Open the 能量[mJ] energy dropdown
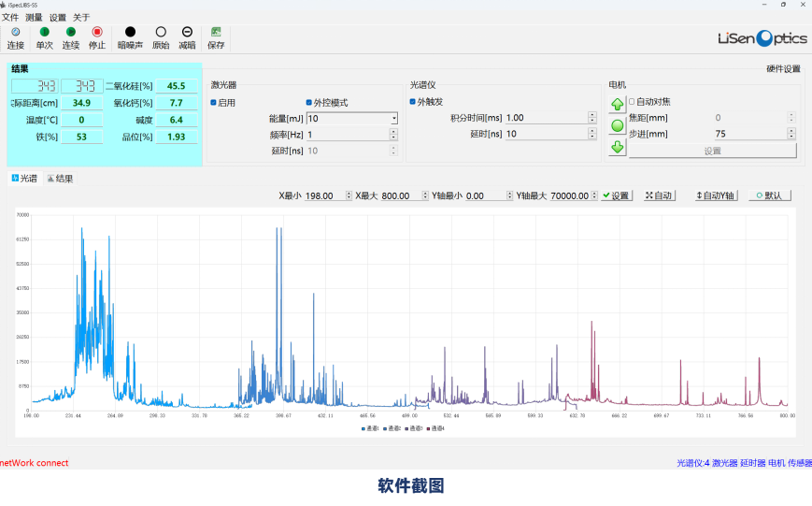This screenshot has height=506, width=812. 394,119
